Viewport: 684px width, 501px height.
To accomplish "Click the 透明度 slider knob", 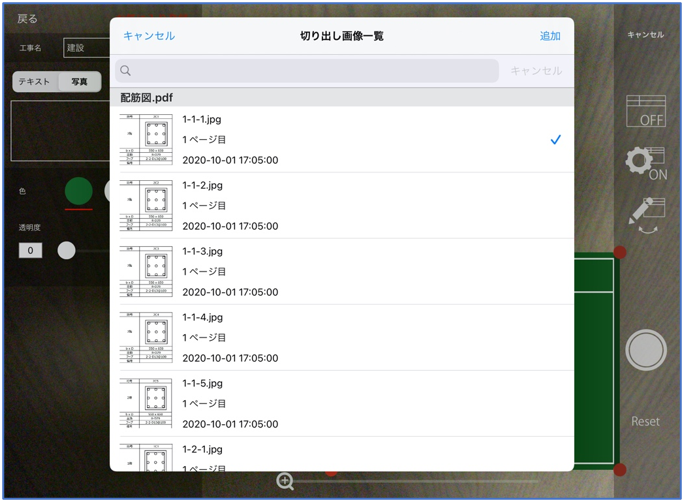I will pos(66,250).
